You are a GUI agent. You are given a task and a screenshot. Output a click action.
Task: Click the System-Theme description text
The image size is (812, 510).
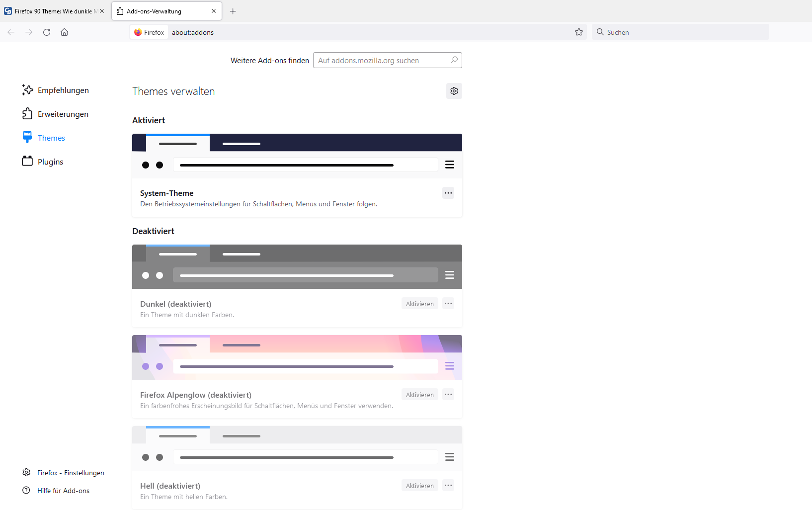258,204
